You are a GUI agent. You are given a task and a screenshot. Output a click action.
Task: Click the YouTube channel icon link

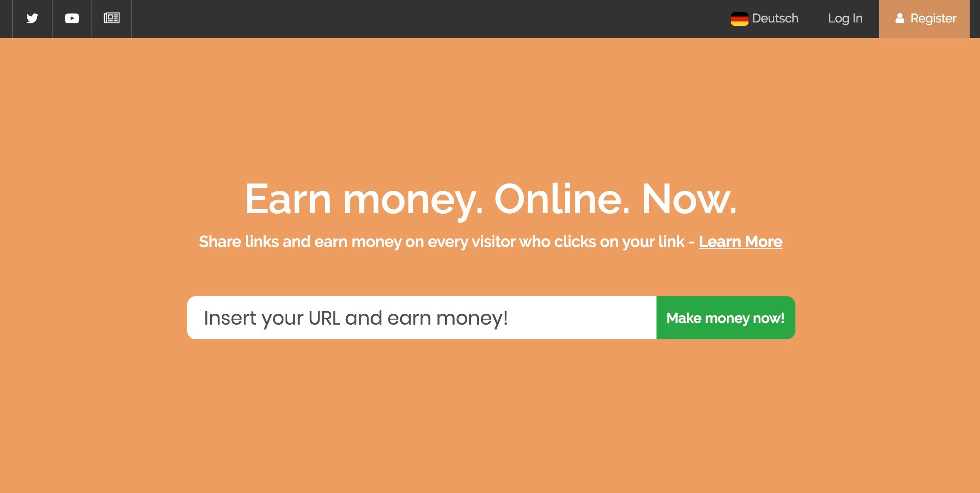point(72,18)
